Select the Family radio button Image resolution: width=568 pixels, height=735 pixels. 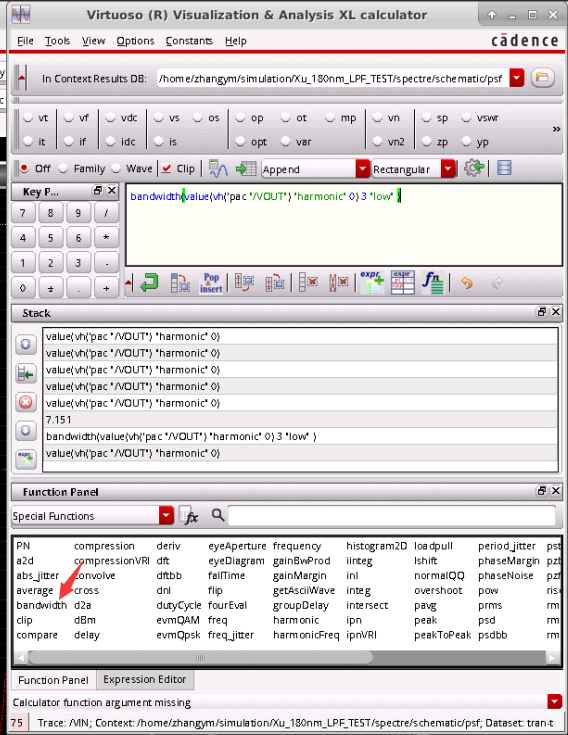click(x=64, y=168)
